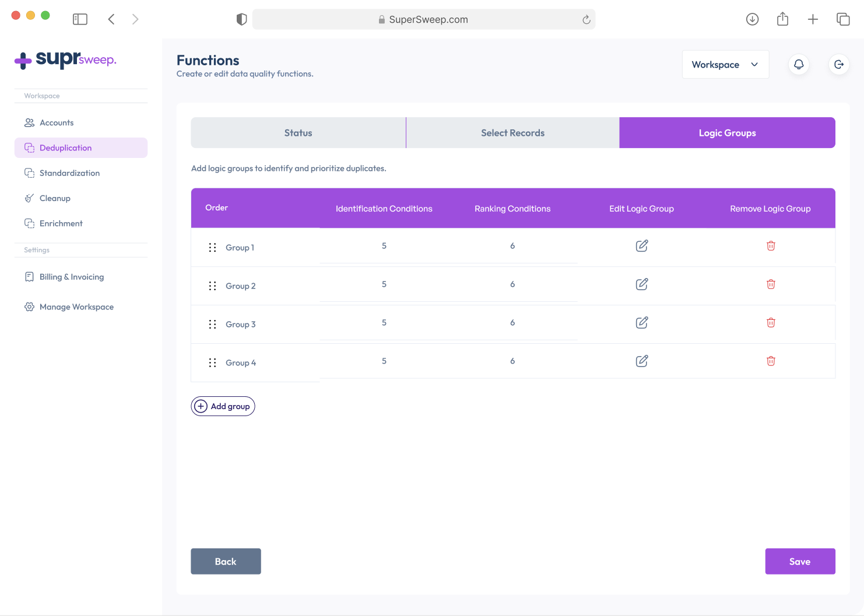This screenshot has width=864, height=616.
Task: Open the Enrichment function
Action: point(61,223)
